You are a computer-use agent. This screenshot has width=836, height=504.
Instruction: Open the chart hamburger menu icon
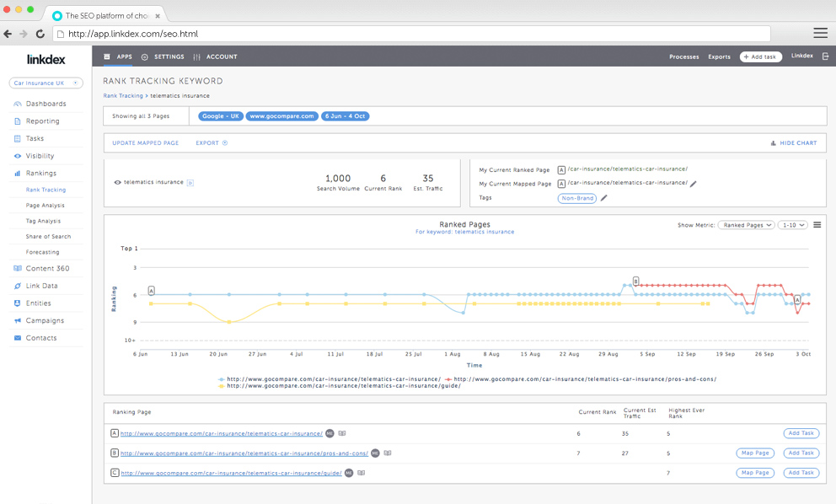[817, 225]
